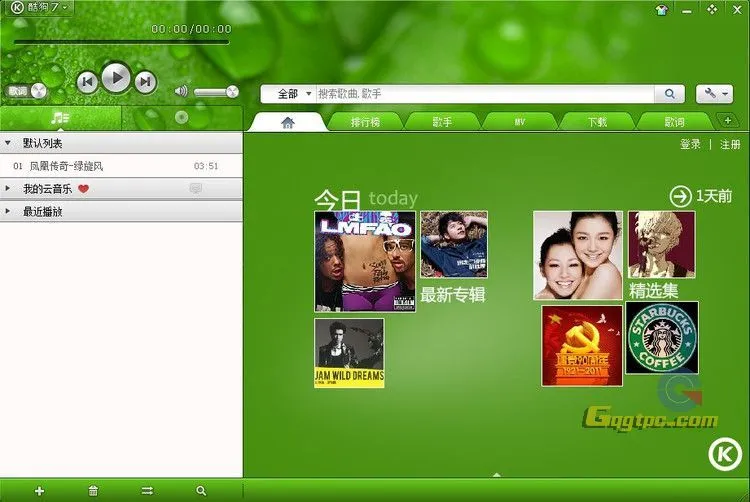Adjust the volume slider
The image size is (750, 502).
216,92
